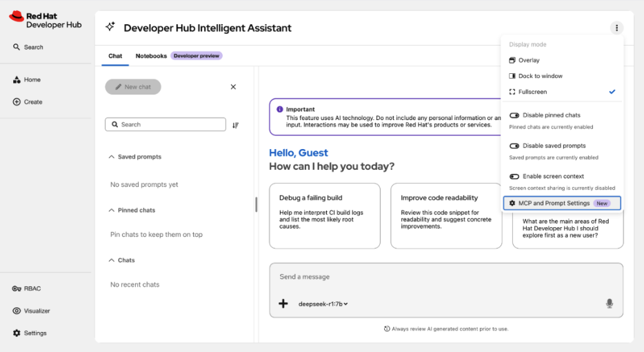The height and width of the screenshot is (352, 644).
Task: Click the 'Display mode' menu heading
Action: pyautogui.click(x=527, y=44)
